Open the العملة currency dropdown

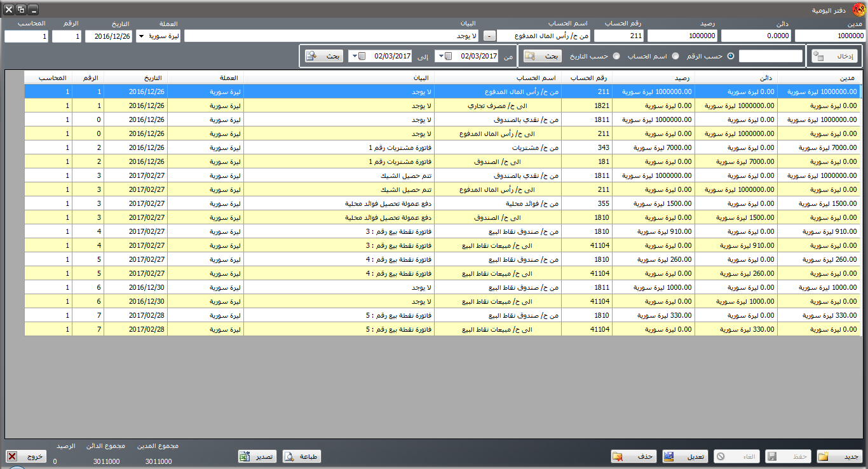click(140, 36)
